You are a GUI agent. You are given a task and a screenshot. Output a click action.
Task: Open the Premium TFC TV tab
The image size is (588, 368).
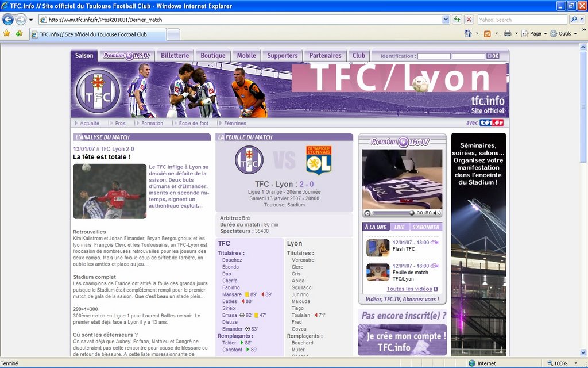127,56
